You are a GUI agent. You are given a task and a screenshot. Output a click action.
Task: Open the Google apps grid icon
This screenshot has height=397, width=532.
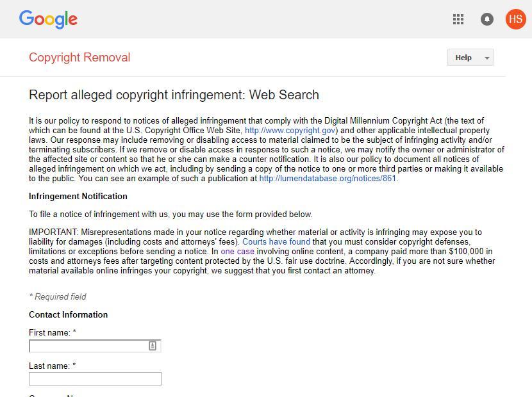[x=458, y=19]
